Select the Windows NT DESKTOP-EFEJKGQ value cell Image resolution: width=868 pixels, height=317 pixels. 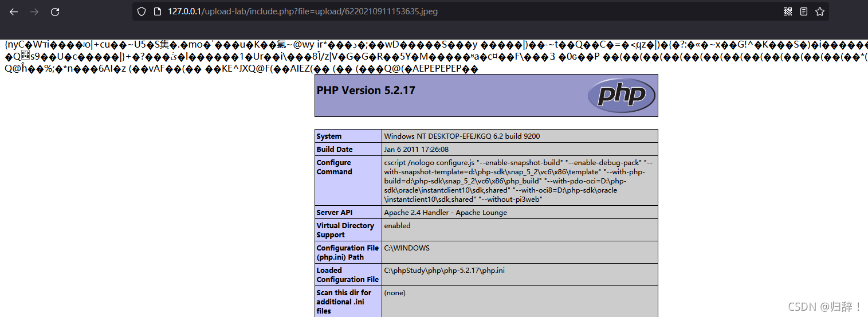coord(520,136)
